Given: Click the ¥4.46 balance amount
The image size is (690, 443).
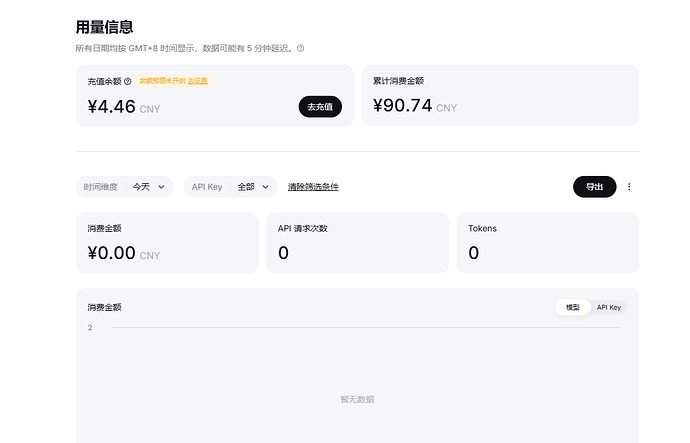Looking at the screenshot, I should [x=111, y=107].
